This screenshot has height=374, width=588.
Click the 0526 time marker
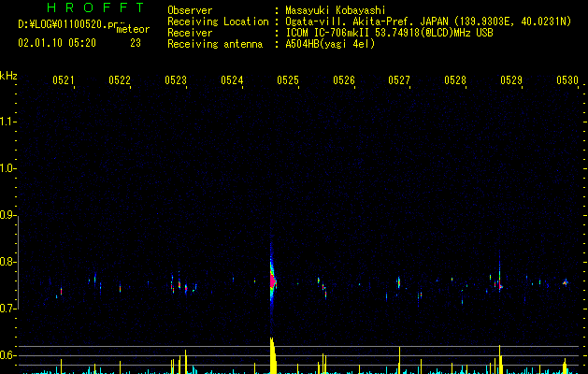pyautogui.click(x=343, y=79)
